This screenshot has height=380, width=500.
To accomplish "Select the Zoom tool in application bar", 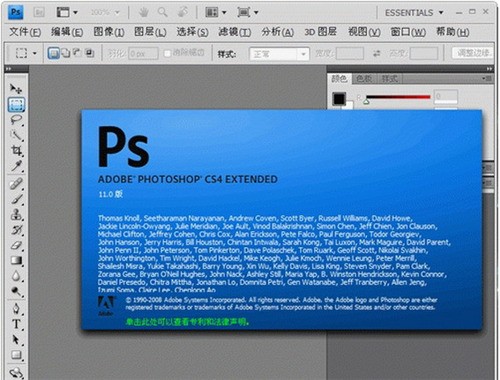I will 162,13.
